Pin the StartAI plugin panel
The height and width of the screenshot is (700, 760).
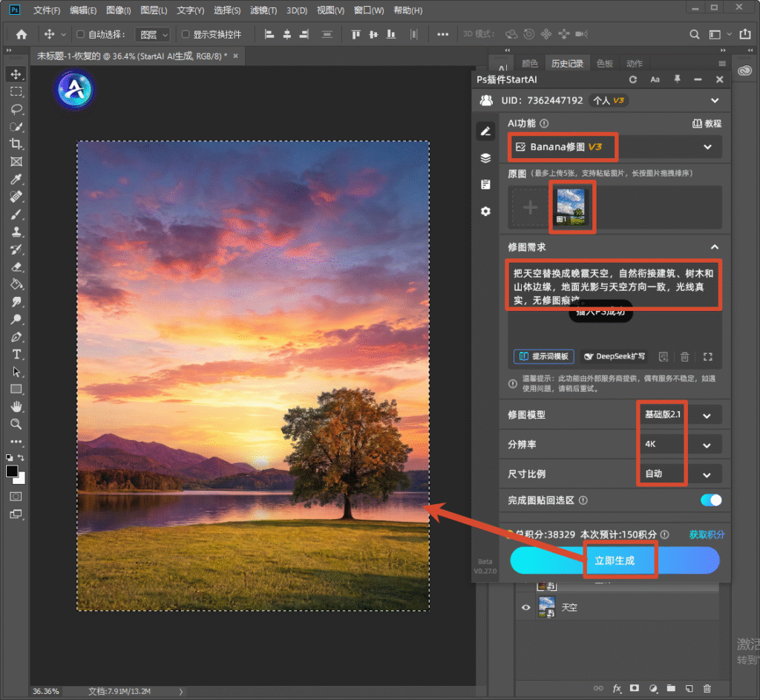point(677,79)
